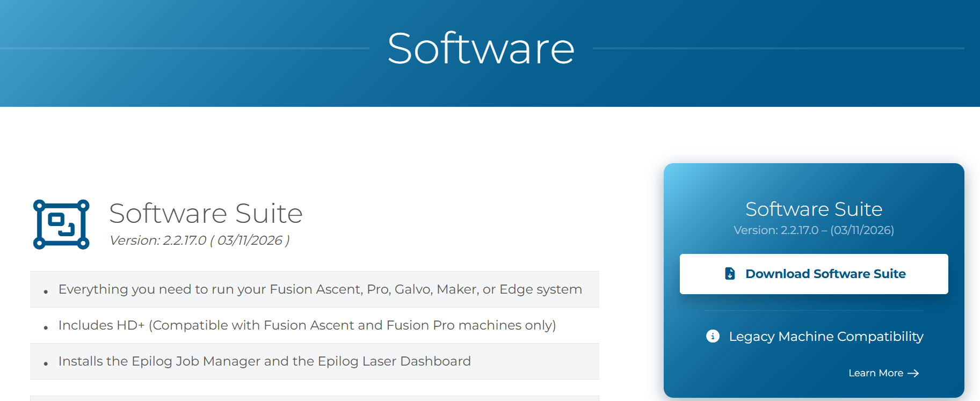Image resolution: width=980 pixels, height=401 pixels.
Task: Click the card's Version 2.2.17.0 date line
Action: pyautogui.click(x=814, y=230)
